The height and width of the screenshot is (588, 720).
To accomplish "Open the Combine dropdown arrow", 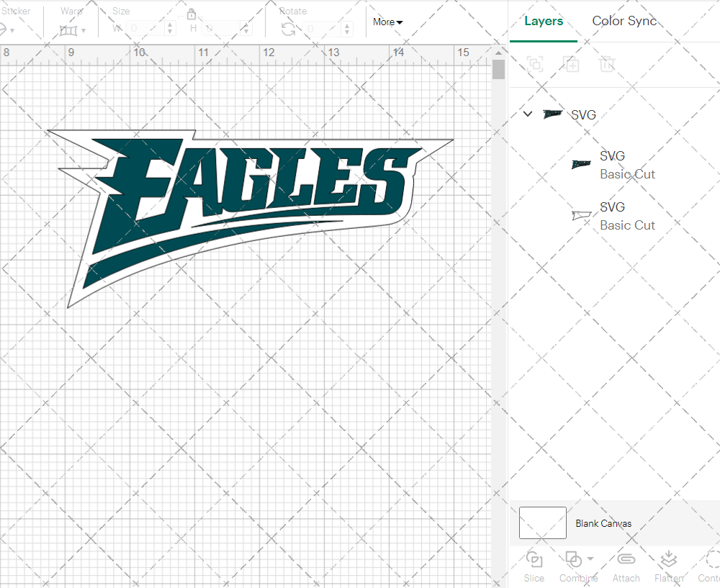I will [x=590, y=558].
